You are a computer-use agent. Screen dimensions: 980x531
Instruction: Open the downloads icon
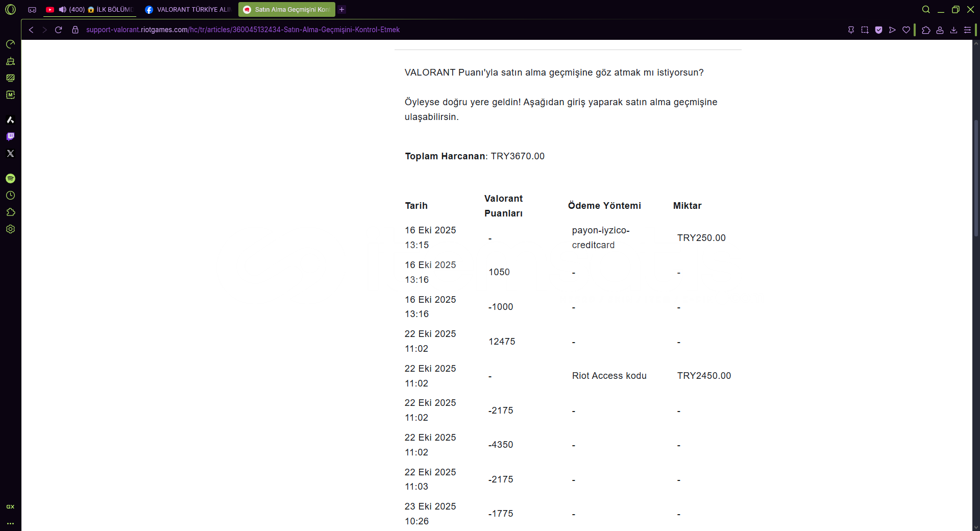tap(953, 30)
